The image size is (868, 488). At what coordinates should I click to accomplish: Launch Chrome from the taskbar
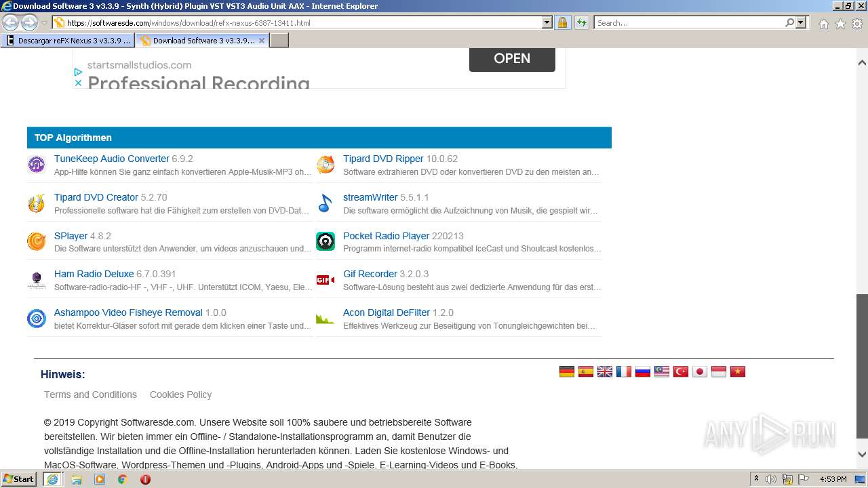point(123,479)
